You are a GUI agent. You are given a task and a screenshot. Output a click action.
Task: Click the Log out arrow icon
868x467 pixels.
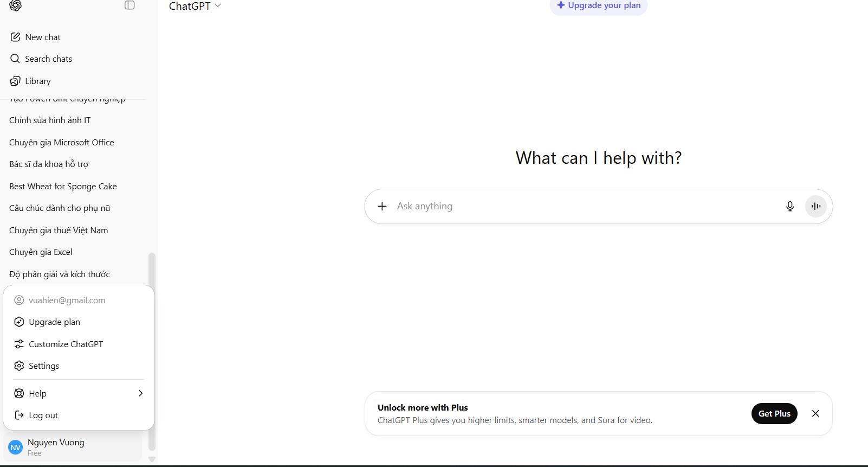tap(19, 415)
